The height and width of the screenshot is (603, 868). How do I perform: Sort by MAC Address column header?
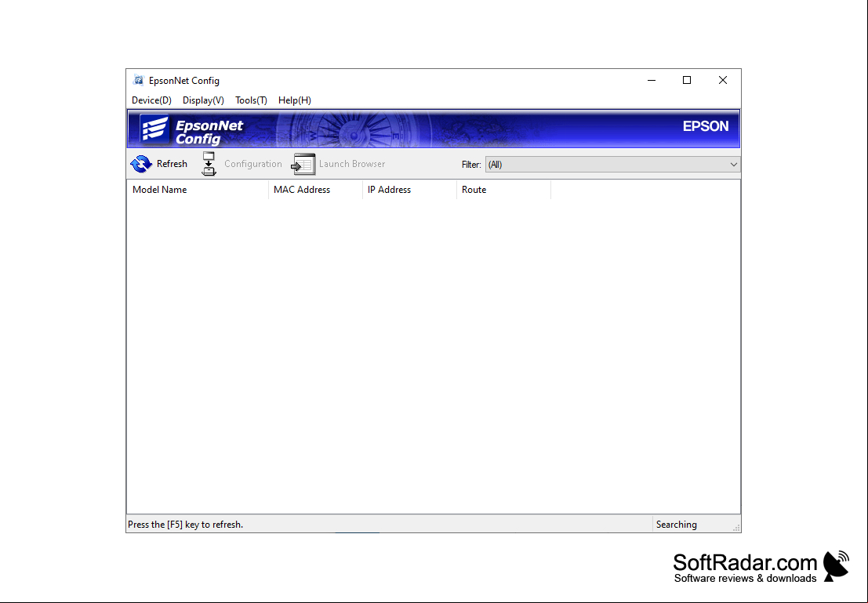click(x=315, y=190)
